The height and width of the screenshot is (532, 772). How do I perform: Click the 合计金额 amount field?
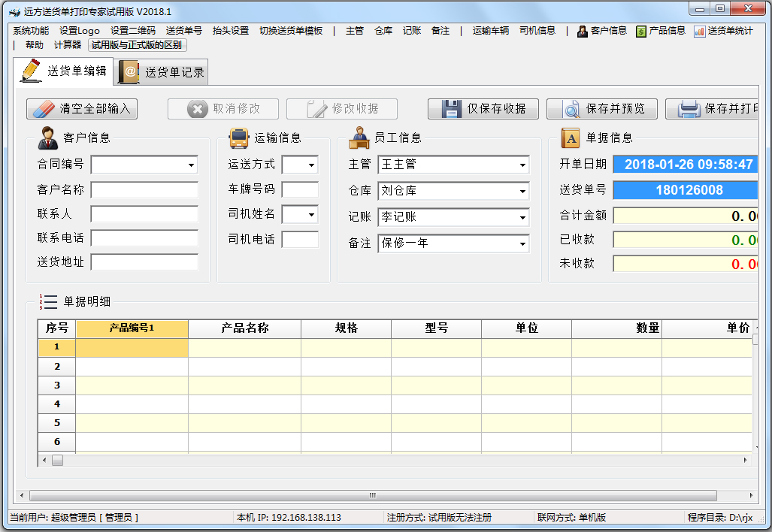point(685,216)
